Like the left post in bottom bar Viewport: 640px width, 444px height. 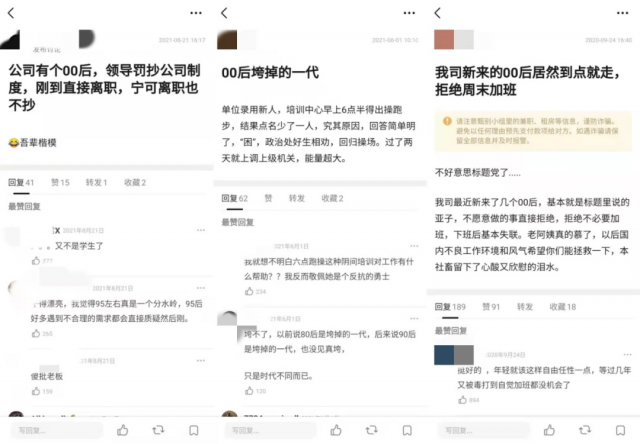(122, 430)
